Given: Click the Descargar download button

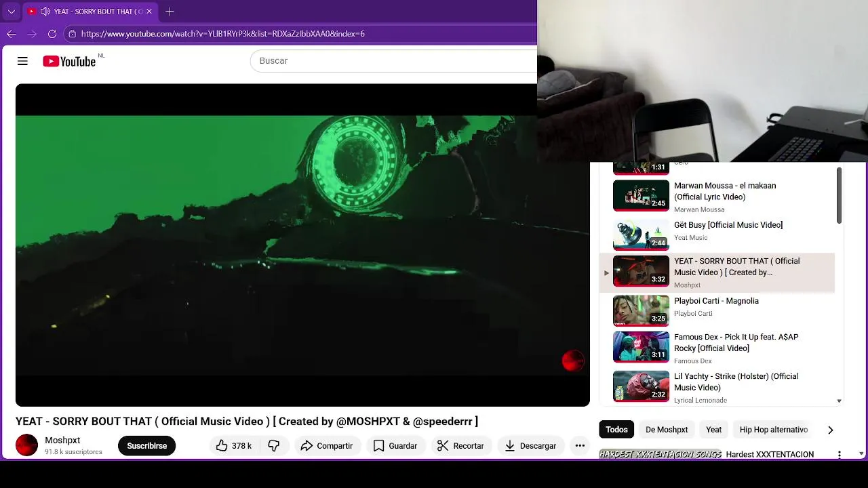Looking at the screenshot, I should [x=530, y=445].
